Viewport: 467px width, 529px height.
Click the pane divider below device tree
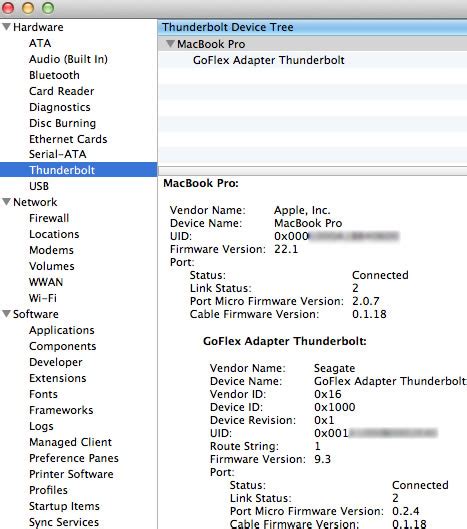(x=312, y=171)
